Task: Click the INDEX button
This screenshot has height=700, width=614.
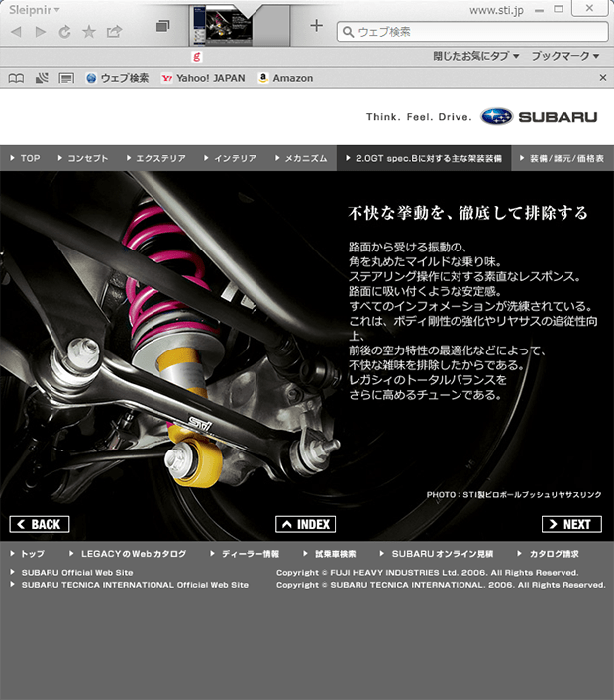Action: click(305, 524)
